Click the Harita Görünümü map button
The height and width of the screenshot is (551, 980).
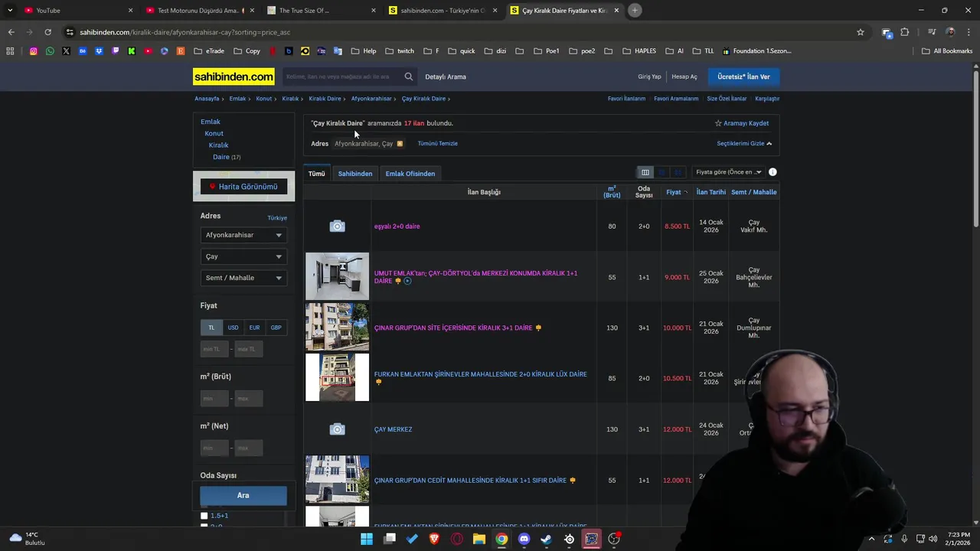[x=243, y=187]
